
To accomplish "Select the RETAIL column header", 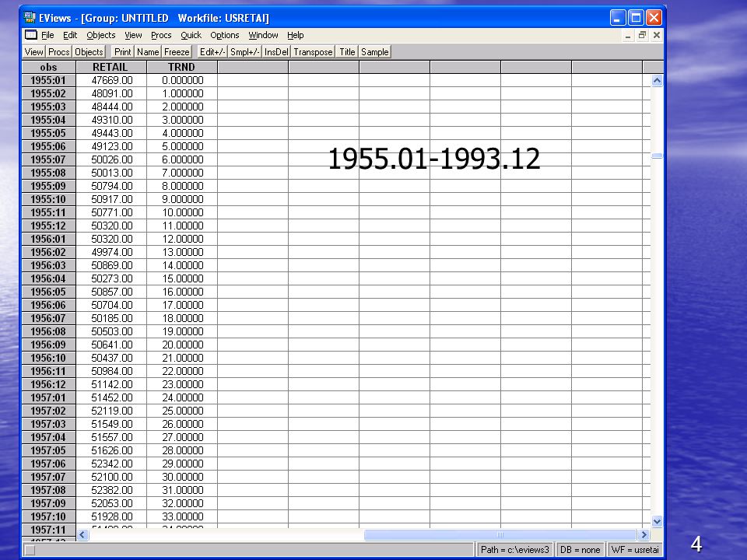I will (110, 67).
